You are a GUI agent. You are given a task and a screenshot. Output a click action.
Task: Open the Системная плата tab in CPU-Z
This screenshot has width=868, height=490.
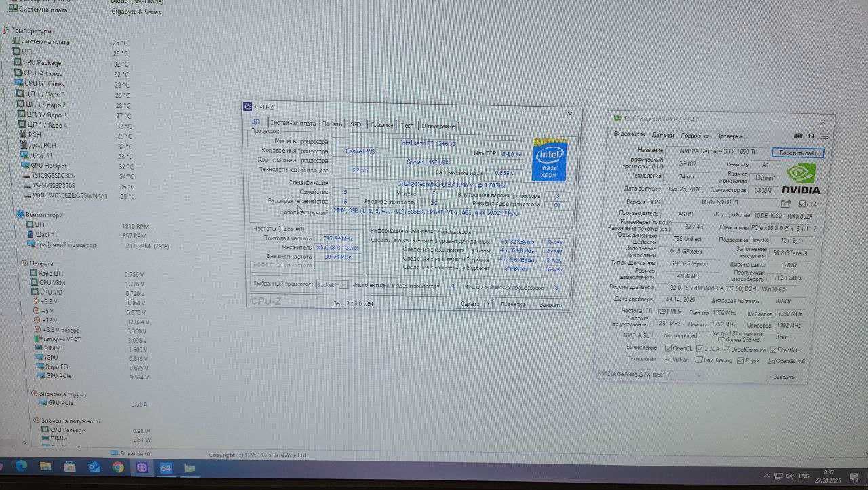(293, 124)
